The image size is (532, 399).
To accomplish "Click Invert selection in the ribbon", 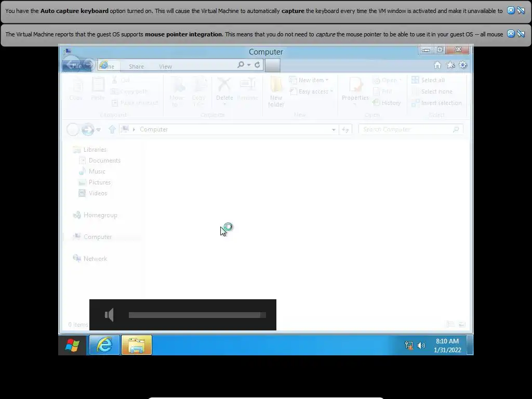I will [x=436, y=103].
